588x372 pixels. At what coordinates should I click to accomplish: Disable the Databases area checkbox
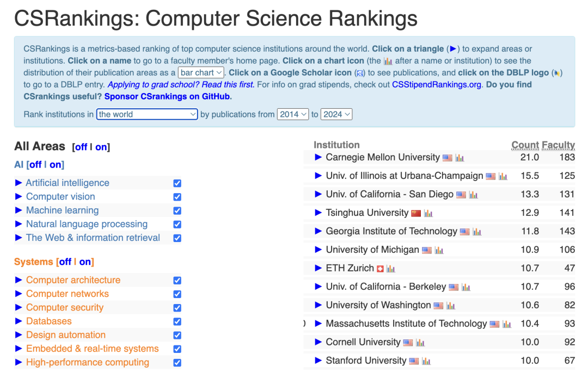(177, 322)
